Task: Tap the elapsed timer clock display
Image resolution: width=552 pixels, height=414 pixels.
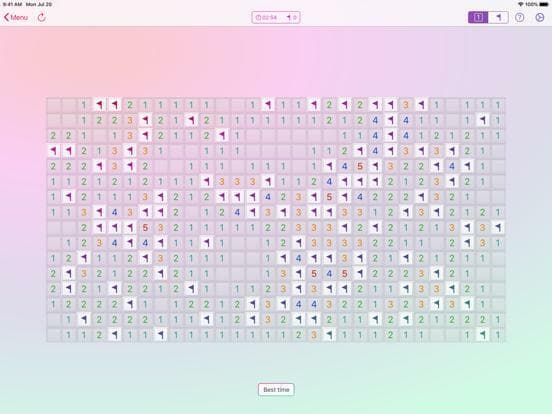Action: click(267, 17)
